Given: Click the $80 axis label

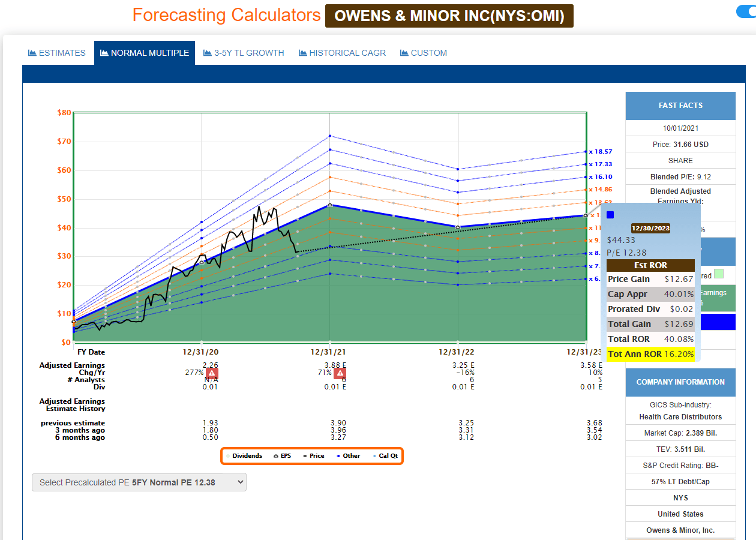Looking at the screenshot, I should [64, 112].
